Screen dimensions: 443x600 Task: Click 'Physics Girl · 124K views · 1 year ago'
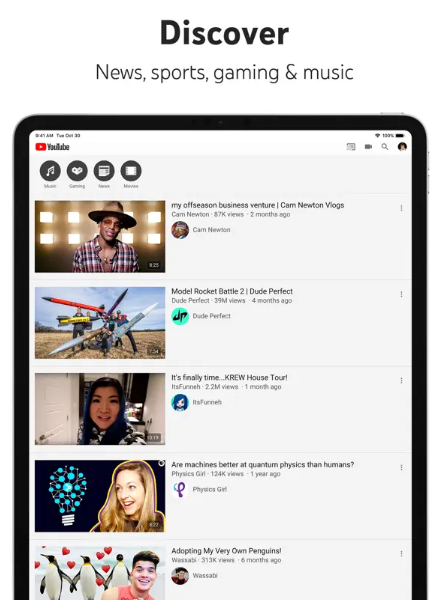coord(226,474)
